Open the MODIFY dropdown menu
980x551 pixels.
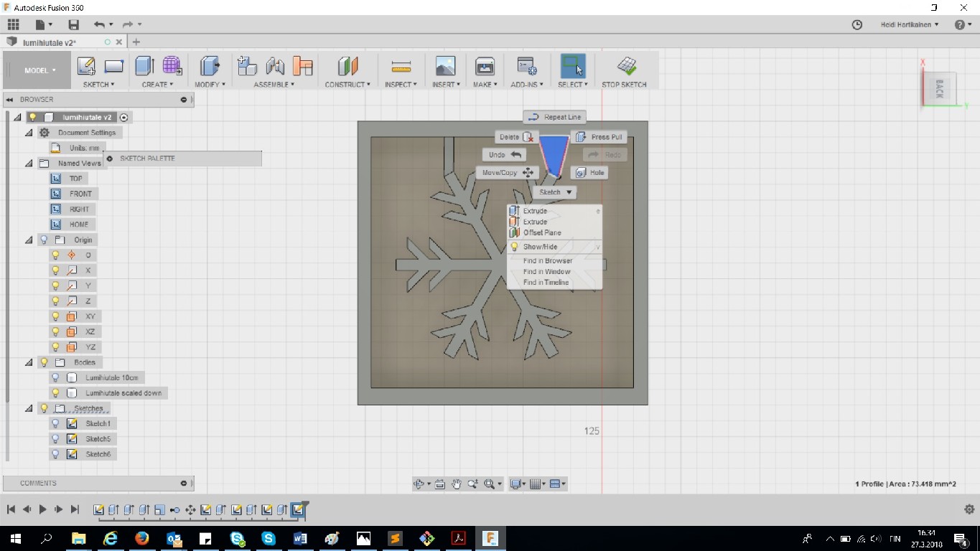click(x=210, y=85)
